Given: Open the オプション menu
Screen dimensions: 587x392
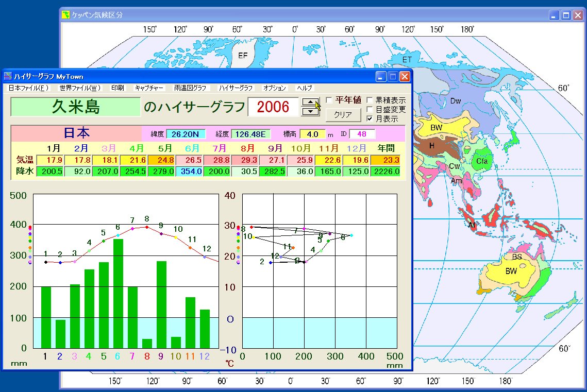Looking at the screenshot, I should (x=274, y=88).
